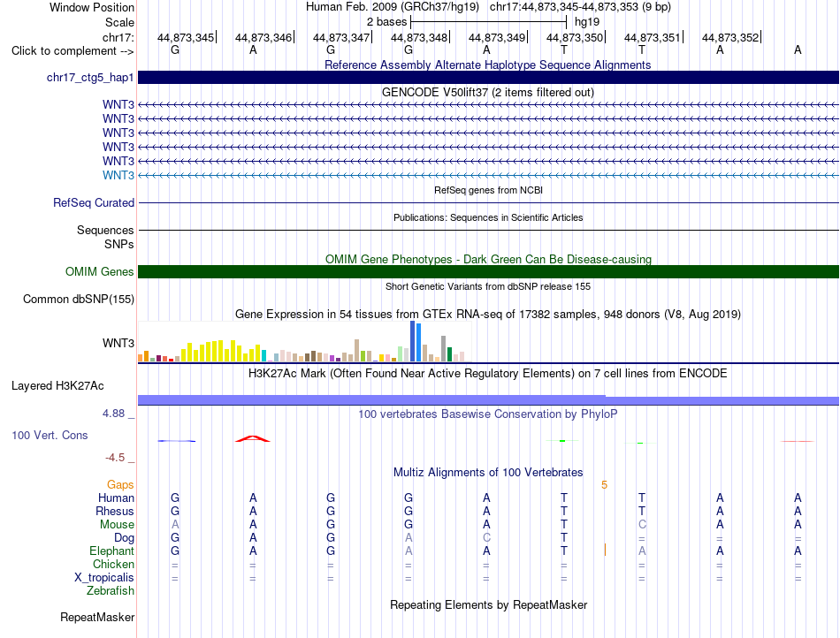Open the GENCODE V50lift37 track title

[487, 92]
